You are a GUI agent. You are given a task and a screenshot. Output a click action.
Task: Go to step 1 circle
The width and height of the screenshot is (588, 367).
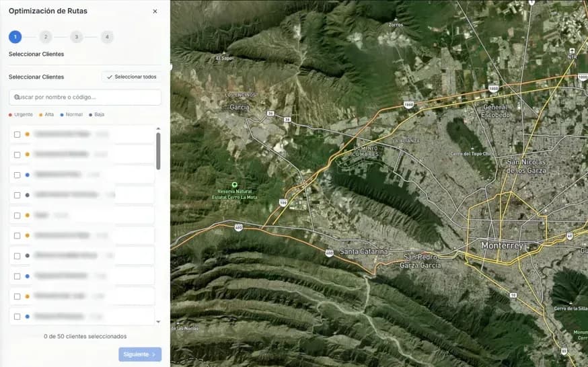point(15,37)
